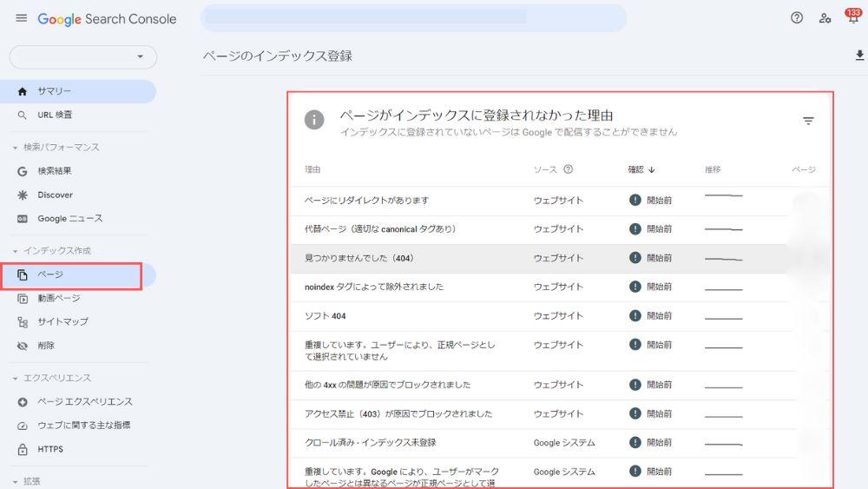Image resolution: width=868 pixels, height=489 pixels.
Task: Click the Google ニュース icon
Action: click(23, 219)
